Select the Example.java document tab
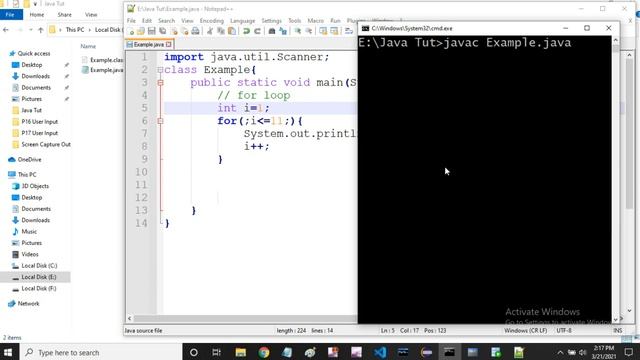The image size is (640, 360). click(x=149, y=44)
